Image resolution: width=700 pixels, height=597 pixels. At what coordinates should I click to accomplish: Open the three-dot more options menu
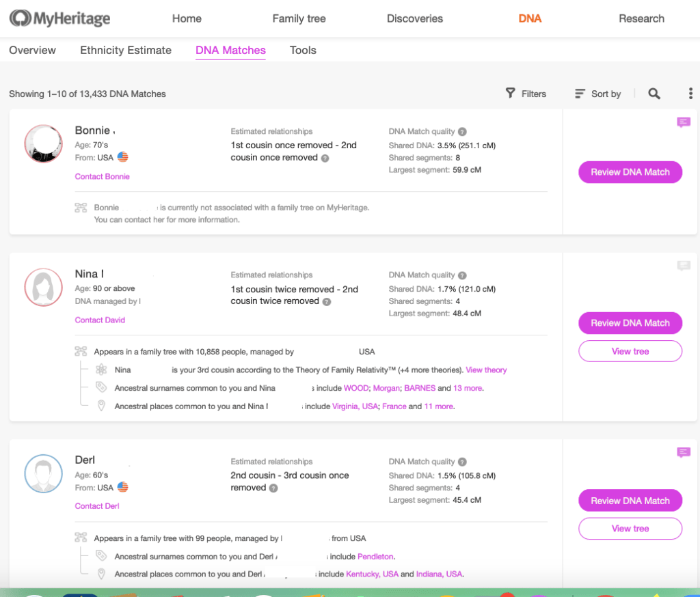pos(690,94)
